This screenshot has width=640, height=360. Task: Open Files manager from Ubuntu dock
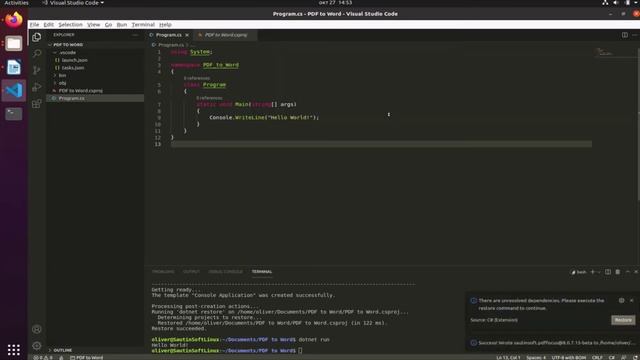[x=13, y=43]
